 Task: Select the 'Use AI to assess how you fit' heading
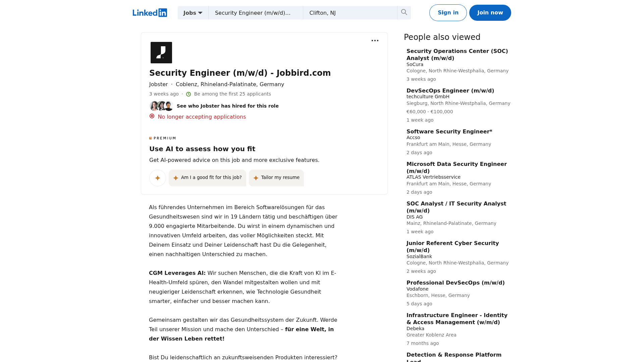click(x=202, y=149)
